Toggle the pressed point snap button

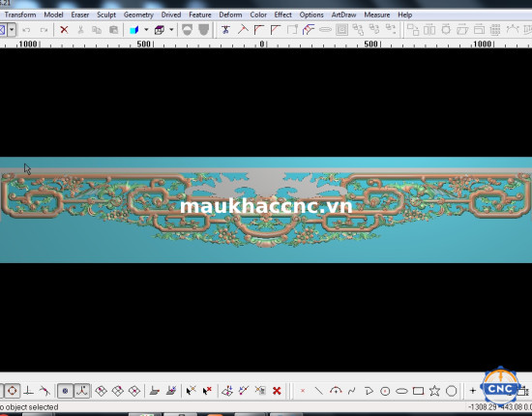click(65, 391)
